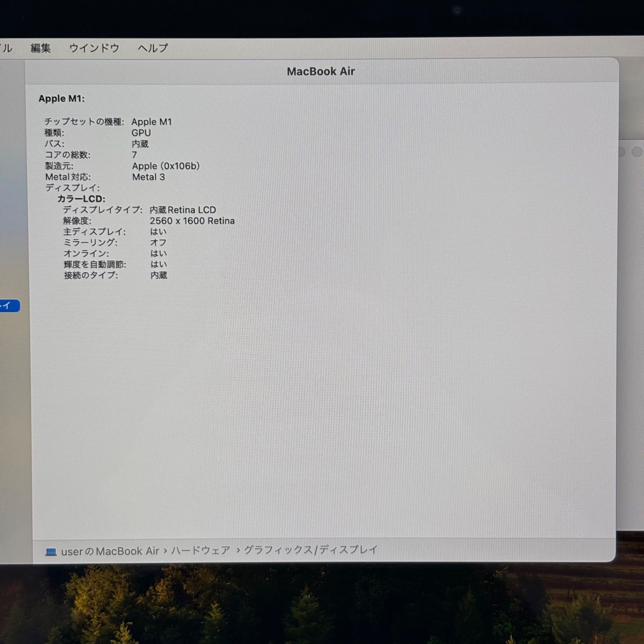
Task: Select the highlighted blue sidebar item
Action: click(10, 305)
